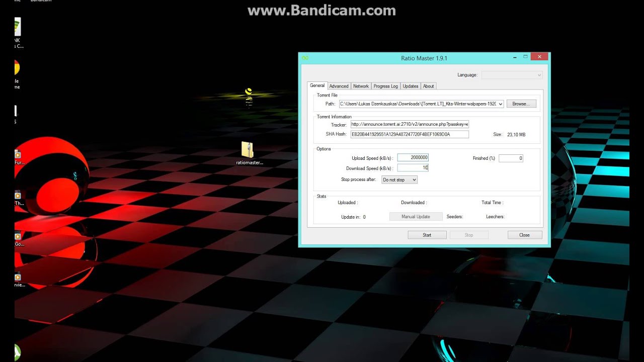Open the Stop process after dropdown
Viewport: 644px width, 362px height.
click(399, 179)
